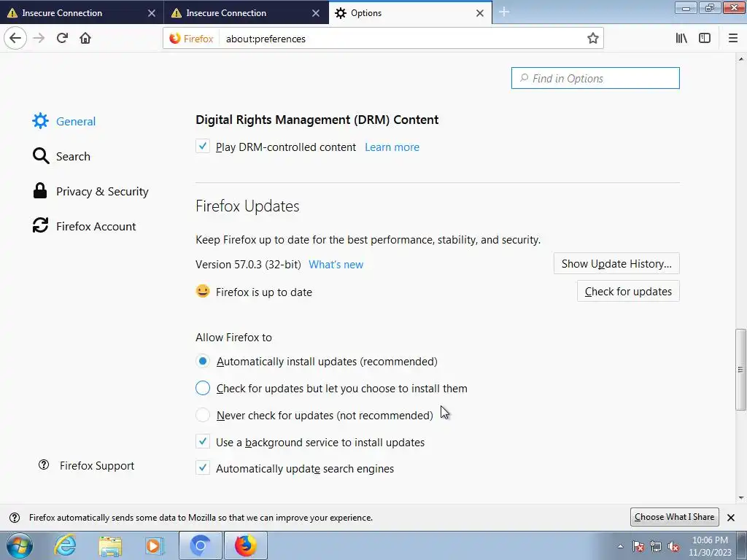This screenshot has height=560, width=747.
Task: Click the notification bar question mark icon
Action: click(15, 518)
